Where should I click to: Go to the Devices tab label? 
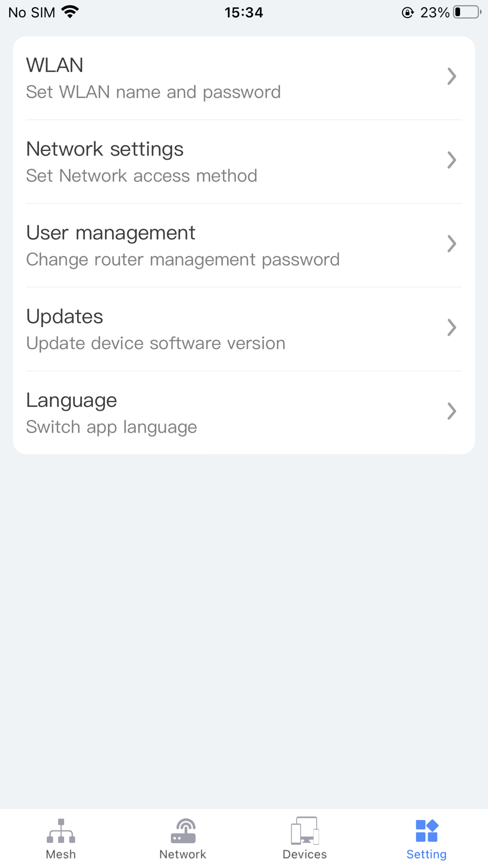tap(305, 854)
